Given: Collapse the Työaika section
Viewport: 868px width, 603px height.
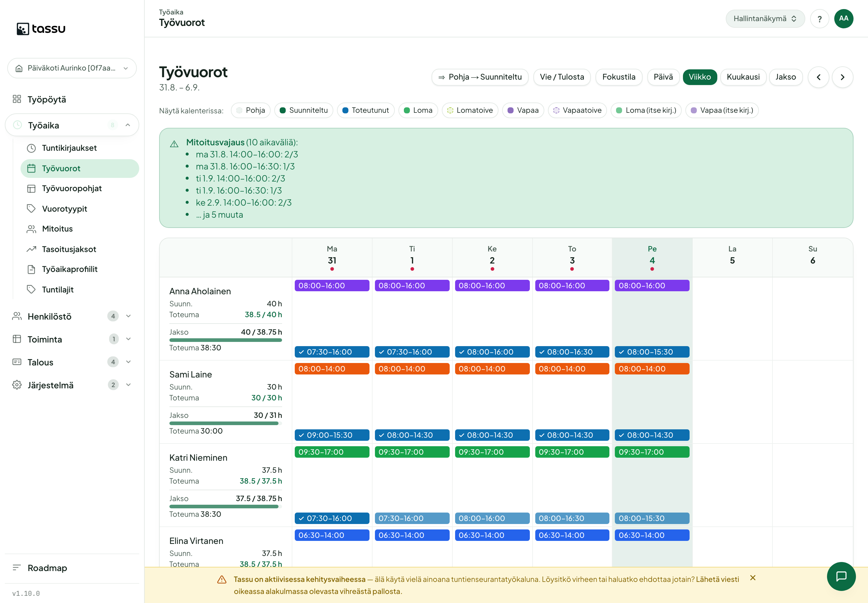Looking at the screenshot, I should 72,125.
